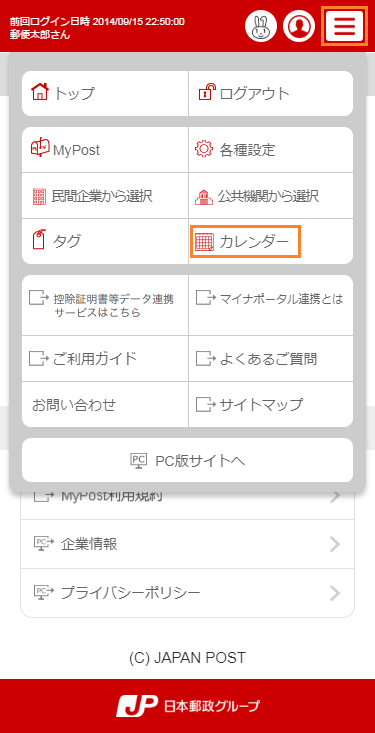
Task: Open サイトマップ menu item
Action: (x=271, y=404)
